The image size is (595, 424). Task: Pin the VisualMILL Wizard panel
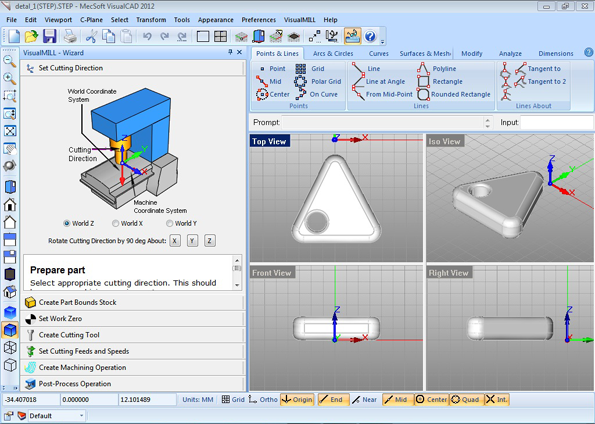(x=230, y=52)
